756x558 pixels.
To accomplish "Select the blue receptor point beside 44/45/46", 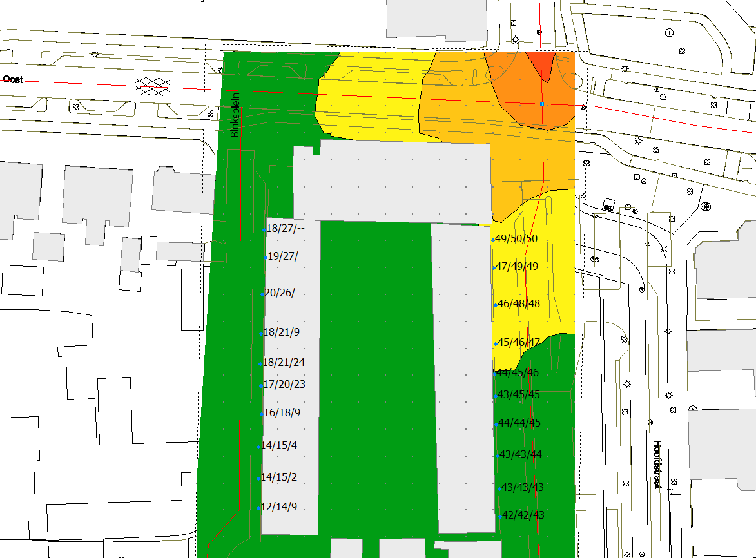I will click(x=494, y=374).
